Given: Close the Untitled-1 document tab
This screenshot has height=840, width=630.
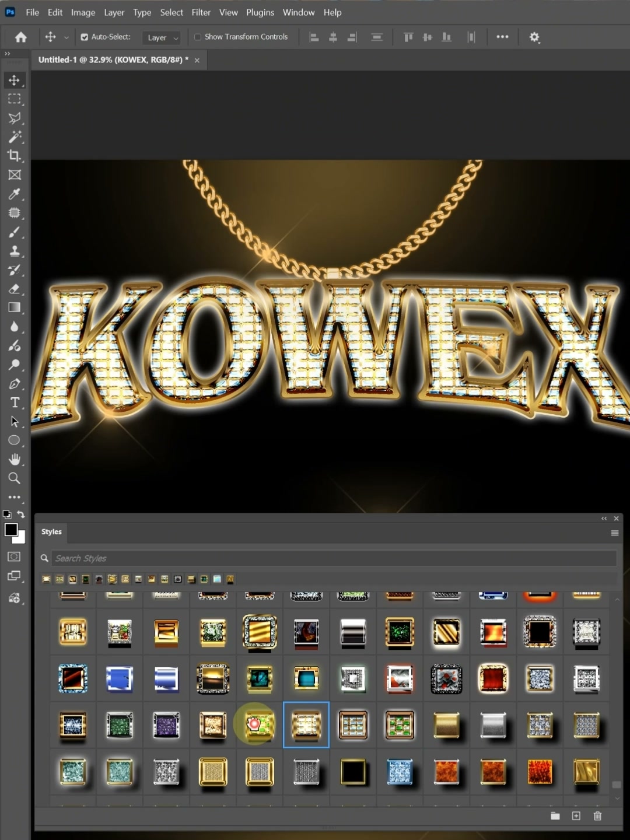Looking at the screenshot, I should tap(197, 60).
